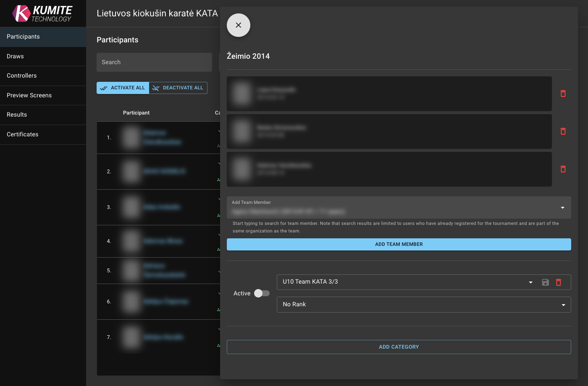Click the Kumite Technology logo
588x386 pixels.
(43, 13)
